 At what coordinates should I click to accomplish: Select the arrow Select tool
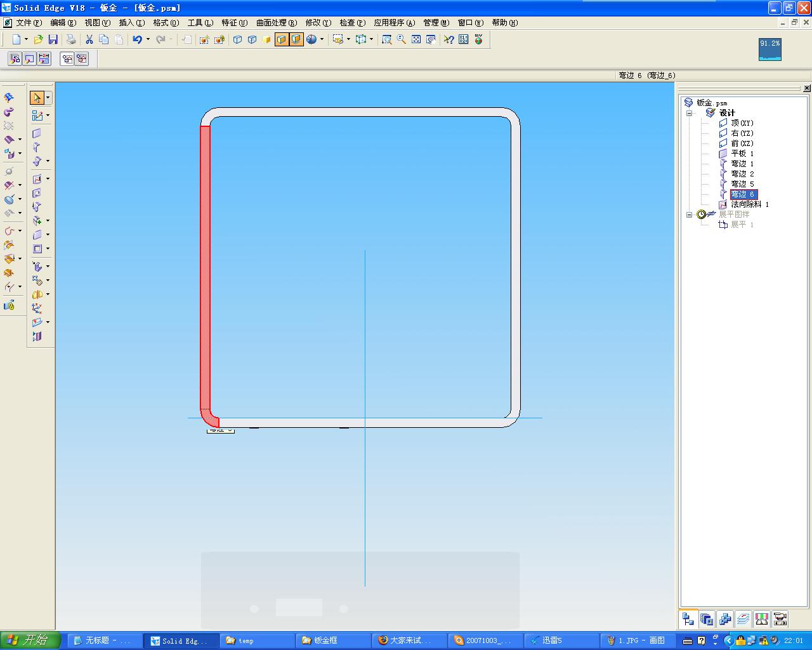[37, 98]
